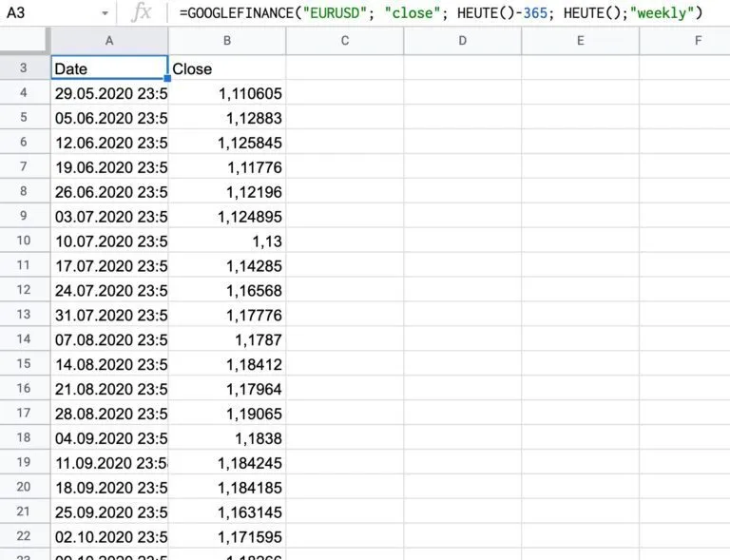
Task: Select cell with date 12.06.2020
Action: click(109, 142)
